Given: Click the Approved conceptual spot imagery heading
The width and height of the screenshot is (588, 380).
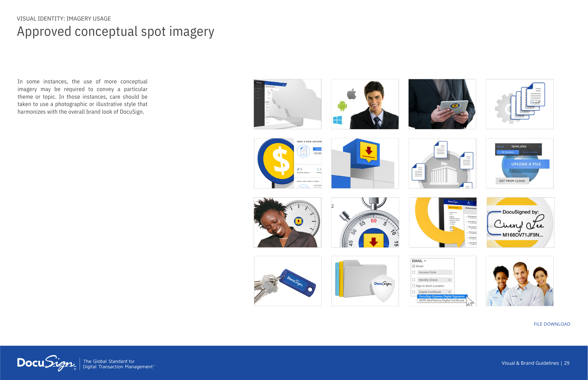Looking at the screenshot, I should pos(116,32).
